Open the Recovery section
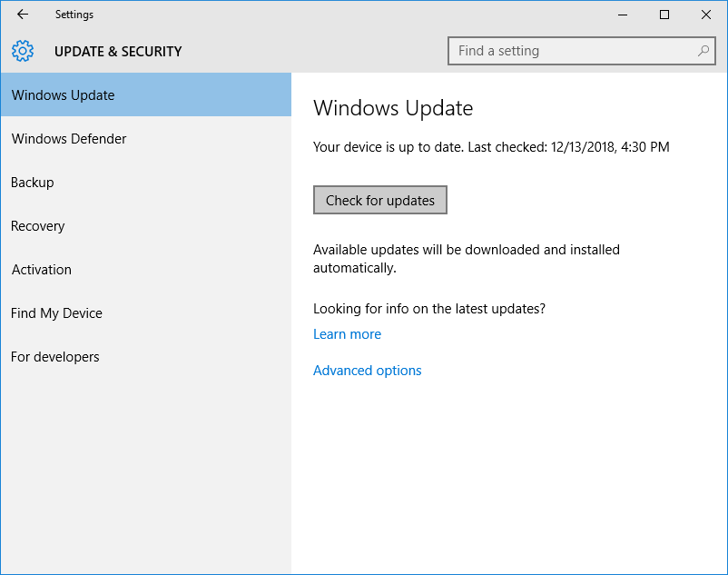The image size is (728, 575). click(x=37, y=225)
